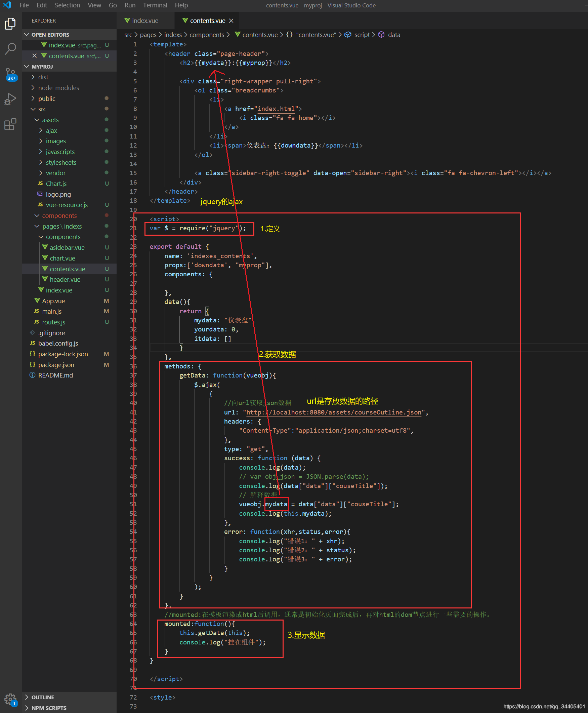Image resolution: width=588 pixels, height=713 pixels.
Task: Expand the public folder
Action: [33, 98]
